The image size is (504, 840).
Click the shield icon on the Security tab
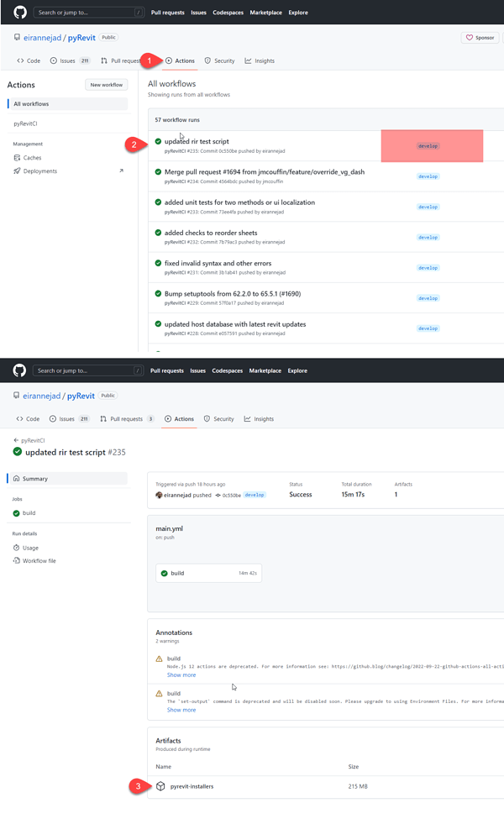[208, 418]
